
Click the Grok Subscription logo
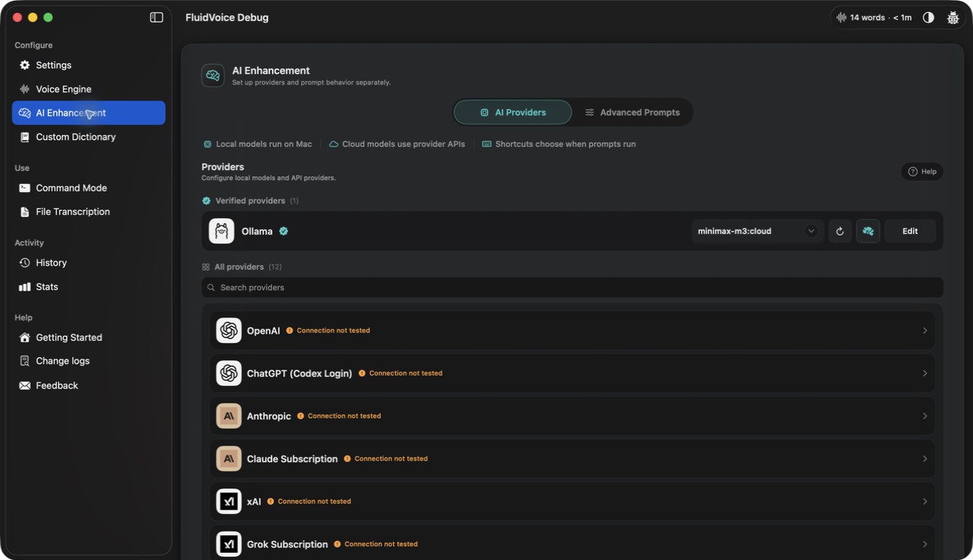[229, 544]
